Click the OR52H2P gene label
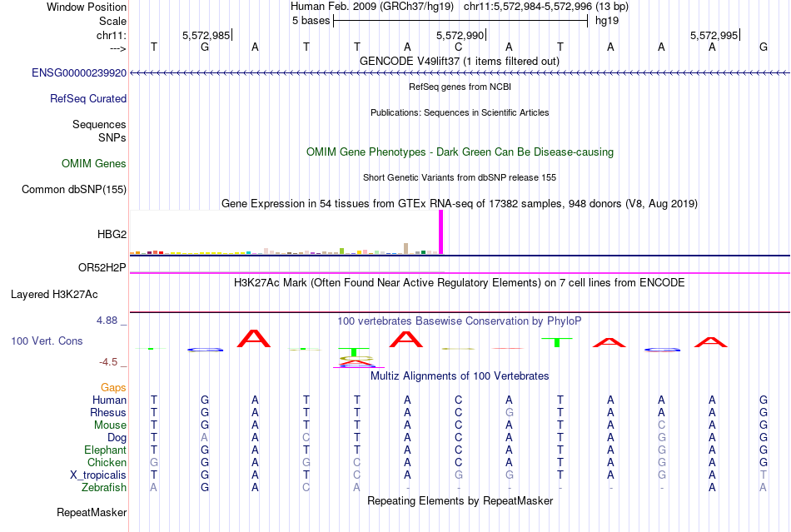 [x=102, y=268]
